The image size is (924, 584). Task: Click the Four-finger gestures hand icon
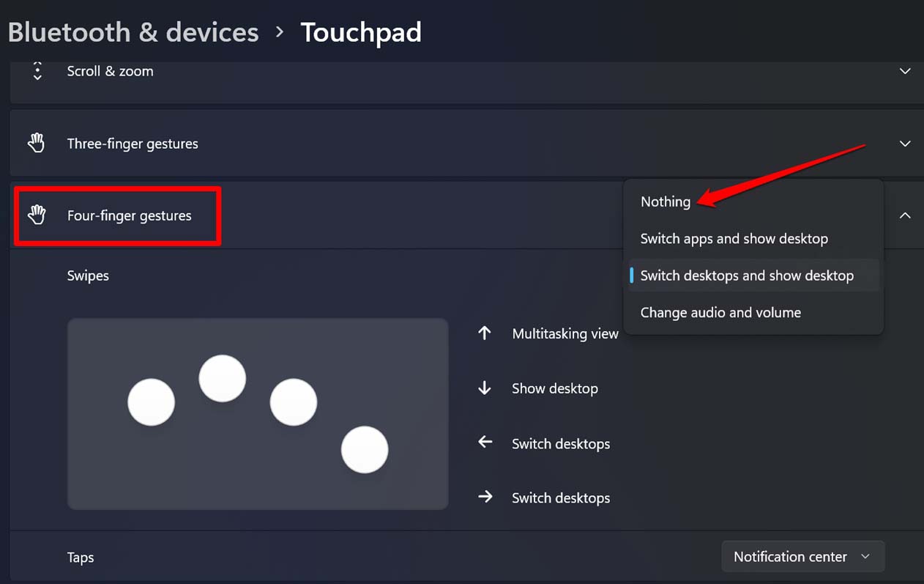pyautogui.click(x=37, y=215)
